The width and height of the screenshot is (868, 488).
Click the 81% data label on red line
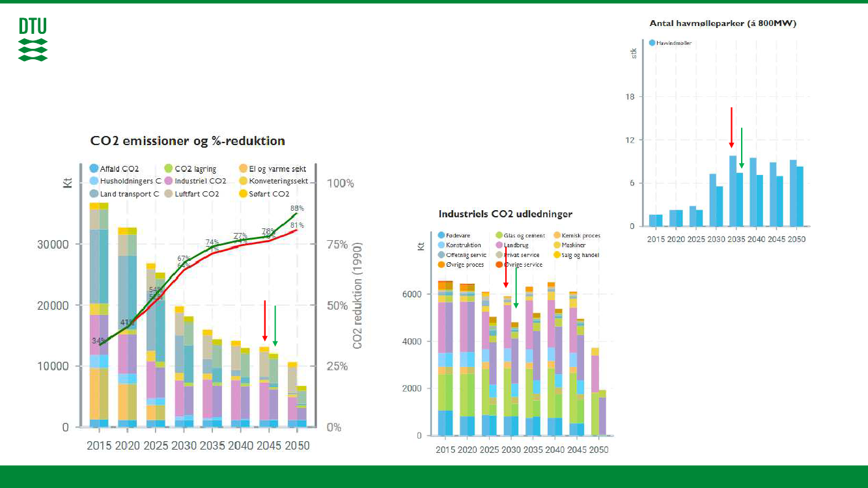[298, 225]
